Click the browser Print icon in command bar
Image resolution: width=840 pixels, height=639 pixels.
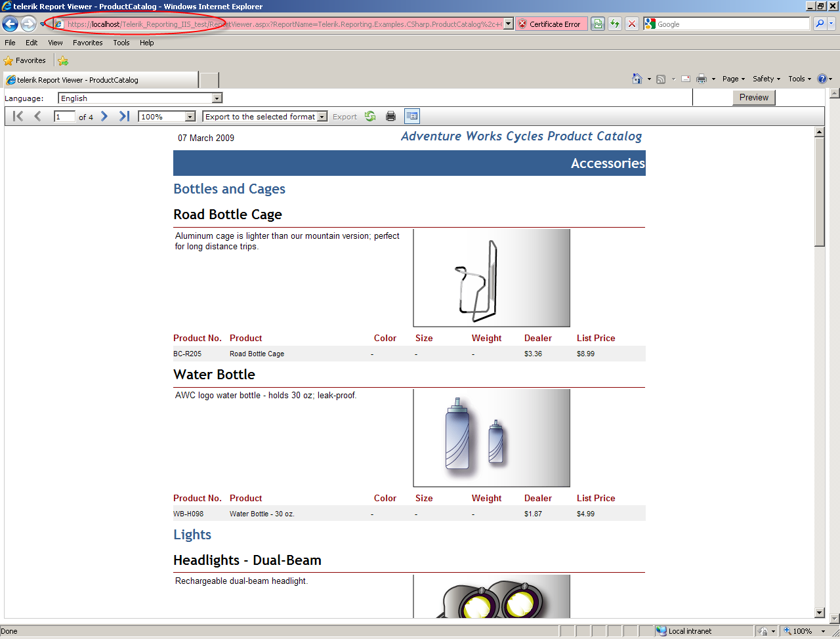pyautogui.click(x=702, y=79)
